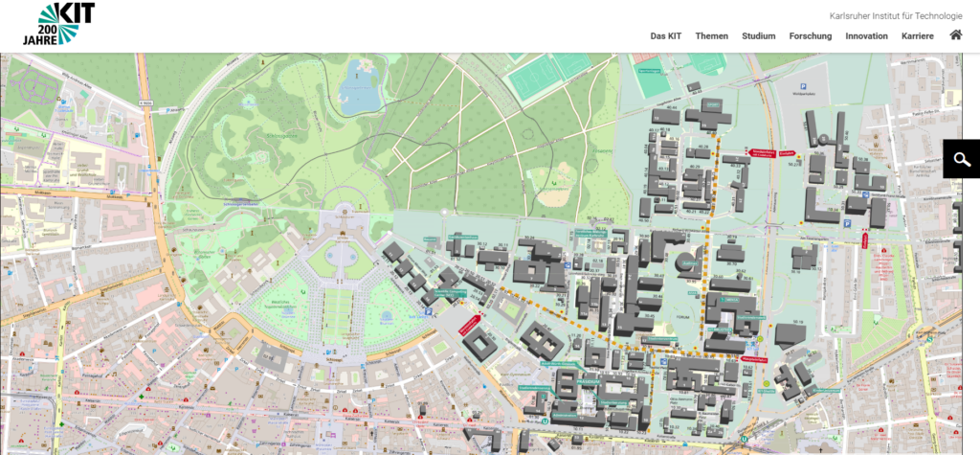Open the Innovation menu
This screenshot has width=980, height=455.
tap(867, 35)
